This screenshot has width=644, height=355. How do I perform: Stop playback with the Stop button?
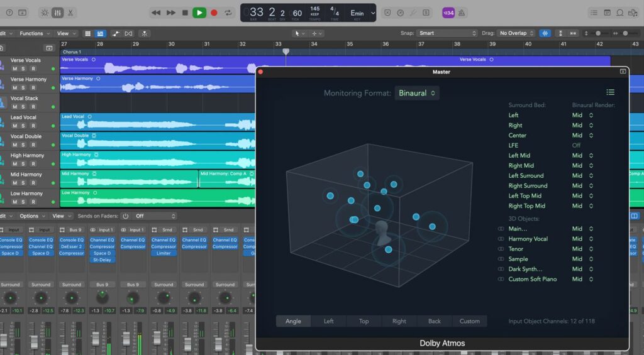[186, 13]
